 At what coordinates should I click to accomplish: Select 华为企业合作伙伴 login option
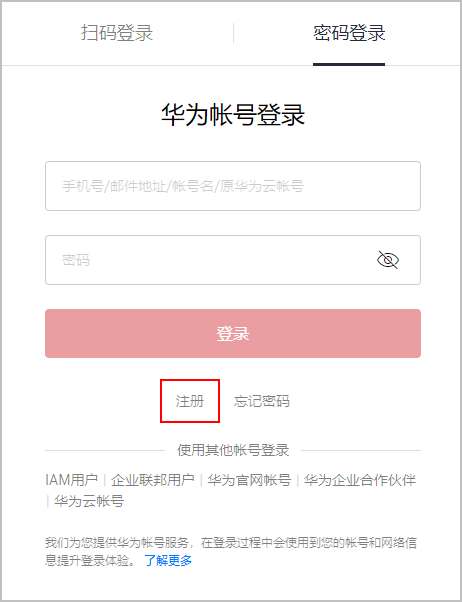coord(360,480)
